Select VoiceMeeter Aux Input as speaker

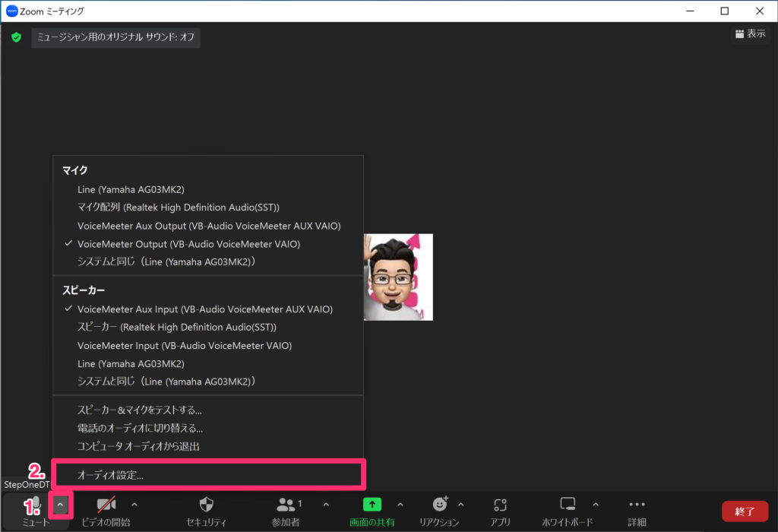coord(208,309)
